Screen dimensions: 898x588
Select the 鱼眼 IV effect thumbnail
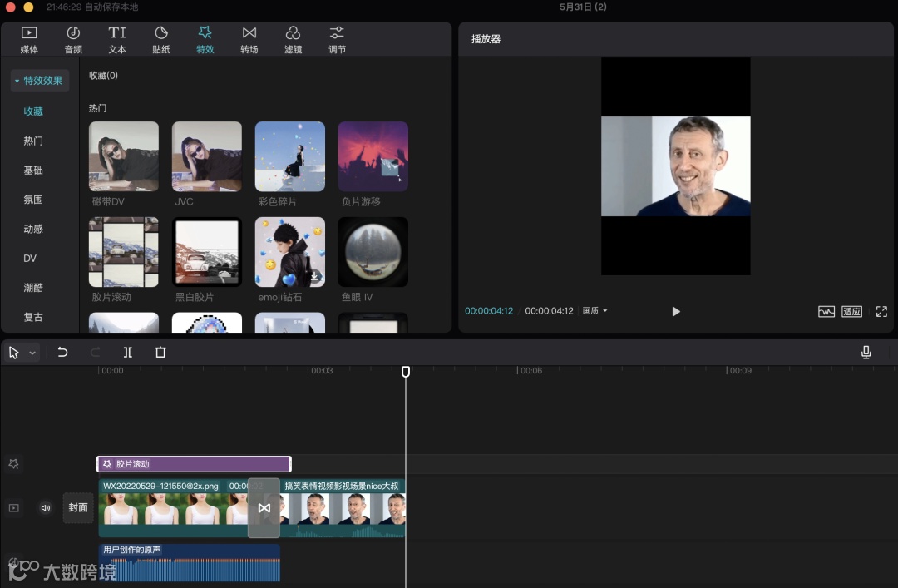coord(373,253)
